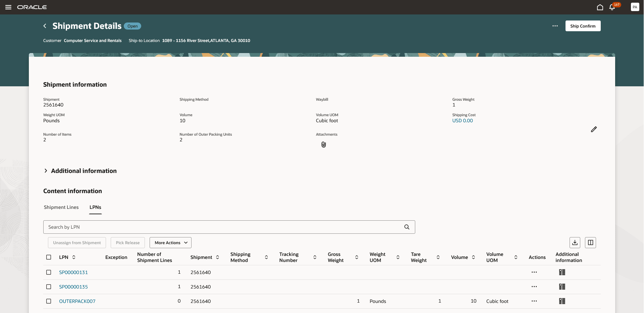Viewport: 644px width, 313px height.
Task: Click the Number of Shipment Lines header
Action: pos(155,257)
